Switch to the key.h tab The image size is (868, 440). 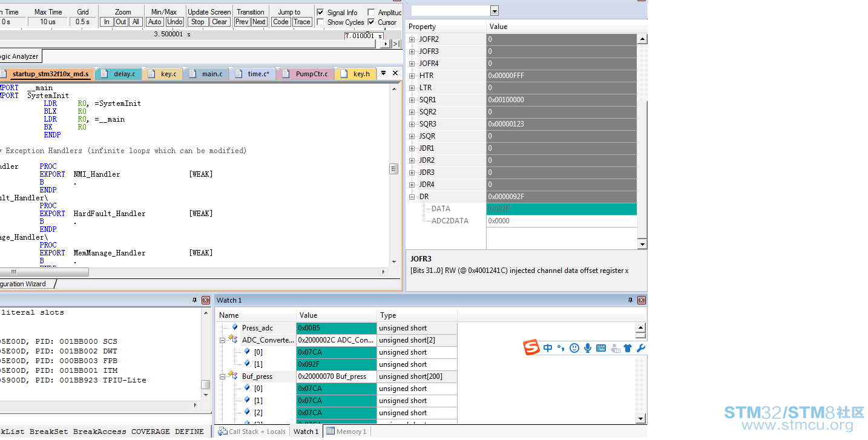coord(356,74)
